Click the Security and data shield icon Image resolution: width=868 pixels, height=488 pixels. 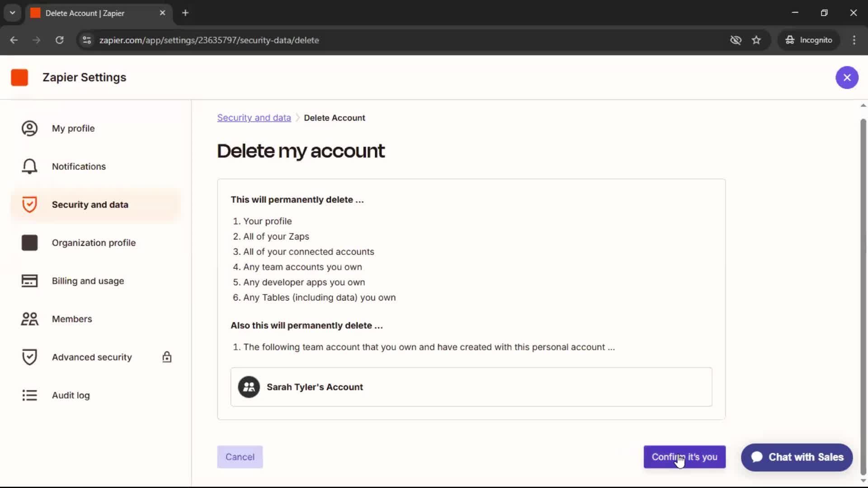(29, 205)
